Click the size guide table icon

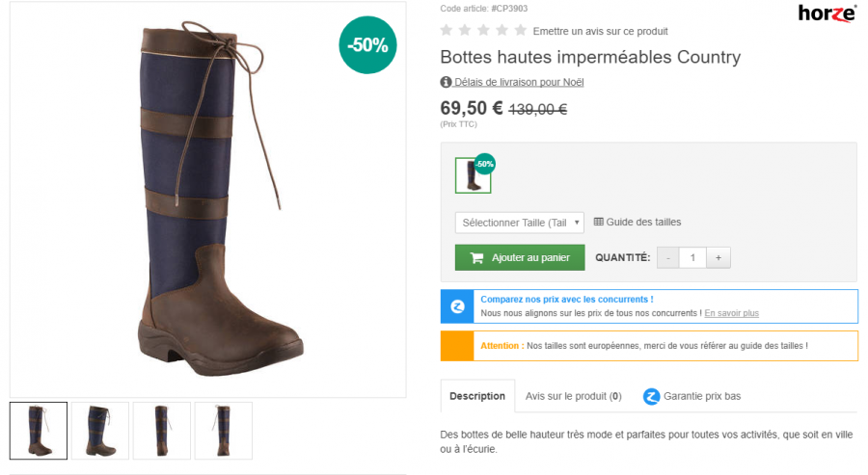[598, 222]
